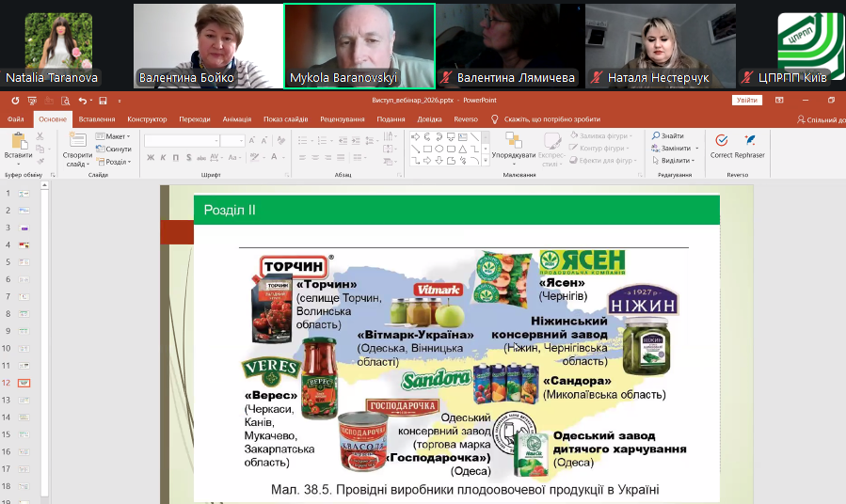Screen dimensions: 846x504
Task: Click the Reverso Rephraser icon
Action: pos(750,142)
